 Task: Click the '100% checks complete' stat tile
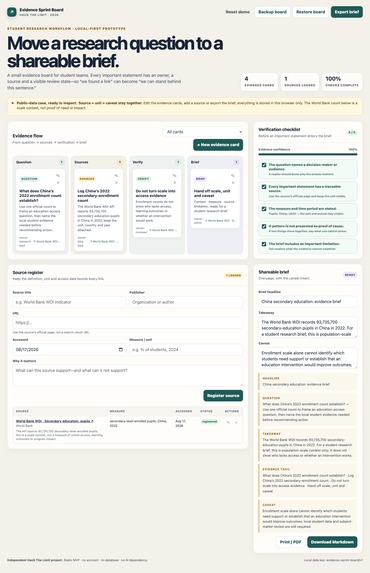tap(342, 82)
